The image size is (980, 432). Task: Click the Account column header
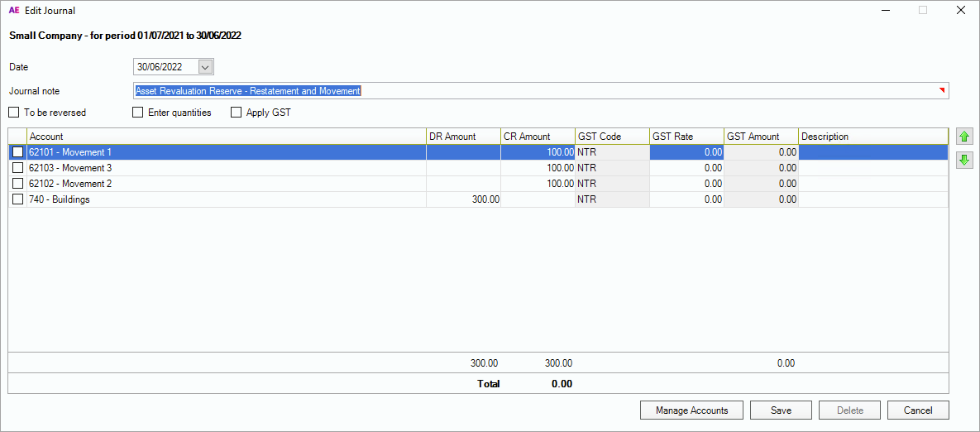point(226,137)
